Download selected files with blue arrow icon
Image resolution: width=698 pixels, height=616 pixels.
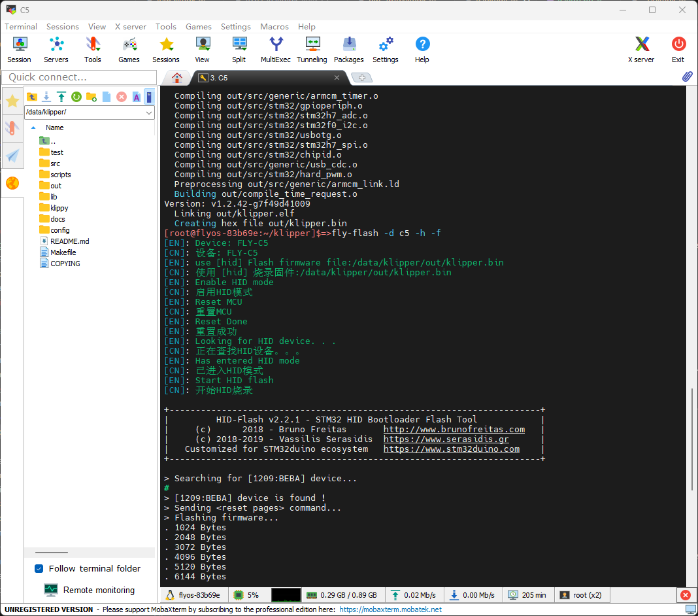pos(46,97)
